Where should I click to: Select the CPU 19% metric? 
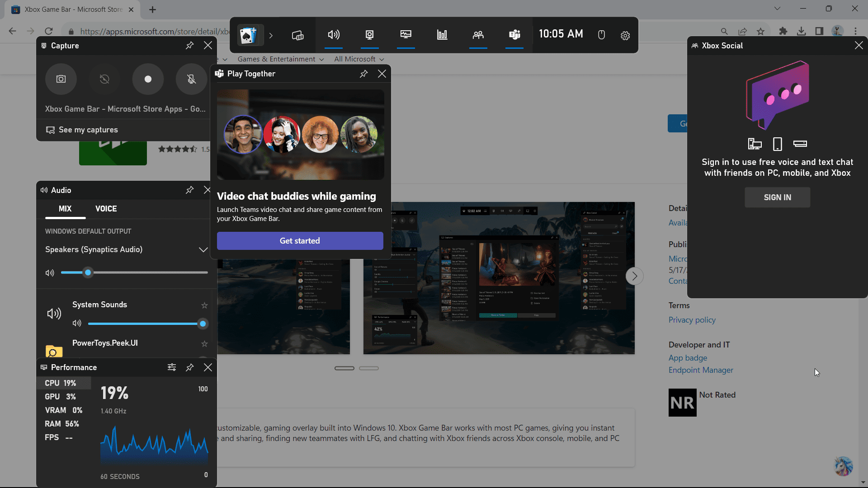[64, 383]
